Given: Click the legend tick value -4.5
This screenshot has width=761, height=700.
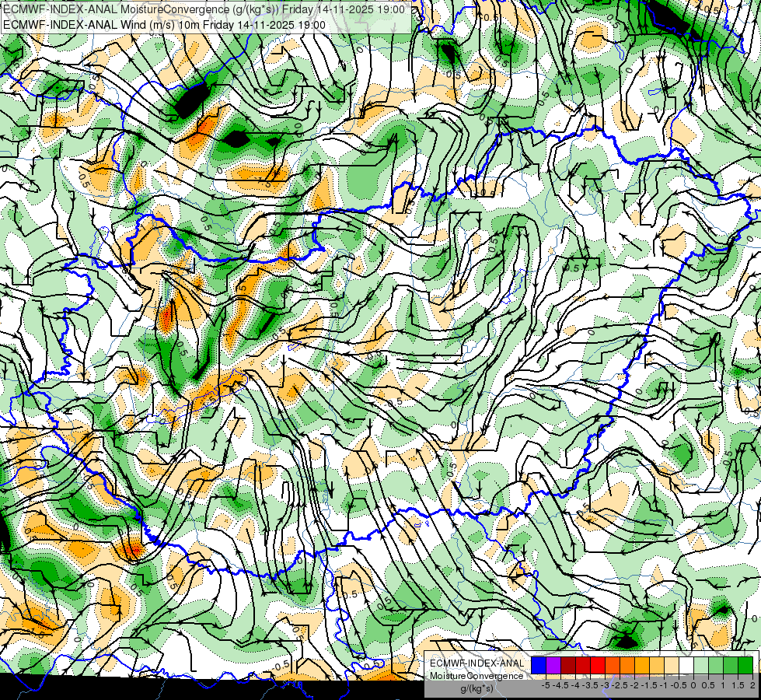Looking at the screenshot, I should pyautogui.click(x=560, y=685).
